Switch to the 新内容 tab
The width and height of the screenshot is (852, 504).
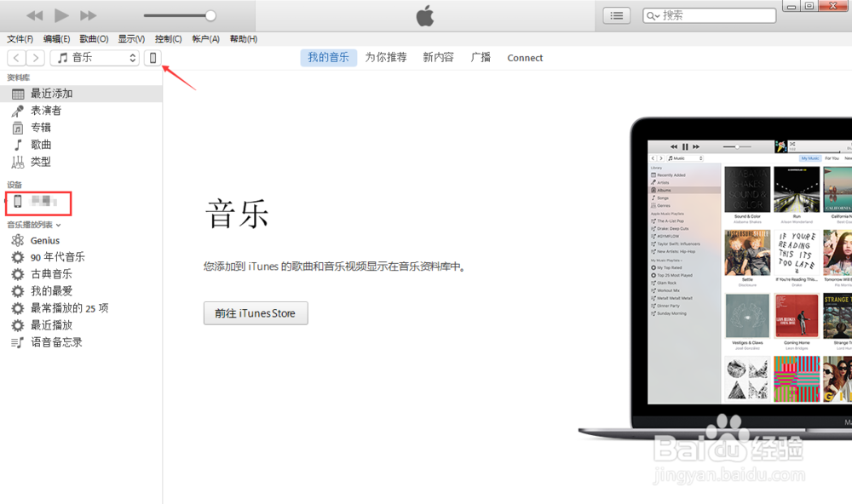tap(438, 58)
